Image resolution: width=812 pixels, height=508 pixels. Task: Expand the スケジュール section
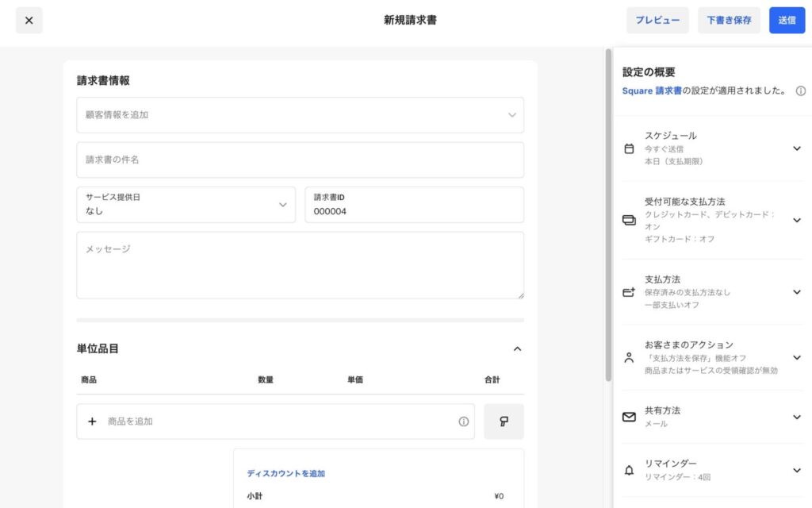coord(797,148)
